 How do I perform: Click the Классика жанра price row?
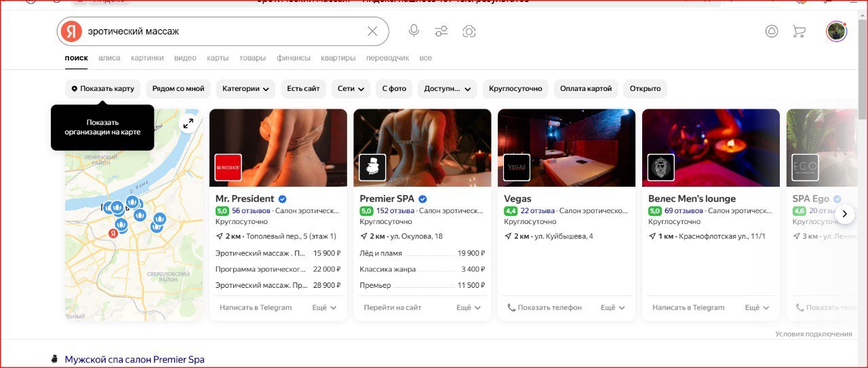coord(422,270)
